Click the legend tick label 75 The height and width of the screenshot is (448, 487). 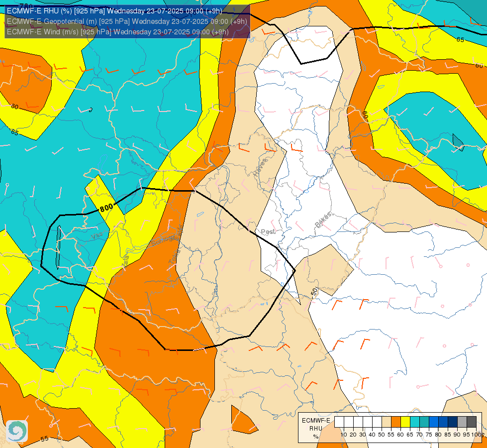pyautogui.click(x=429, y=435)
